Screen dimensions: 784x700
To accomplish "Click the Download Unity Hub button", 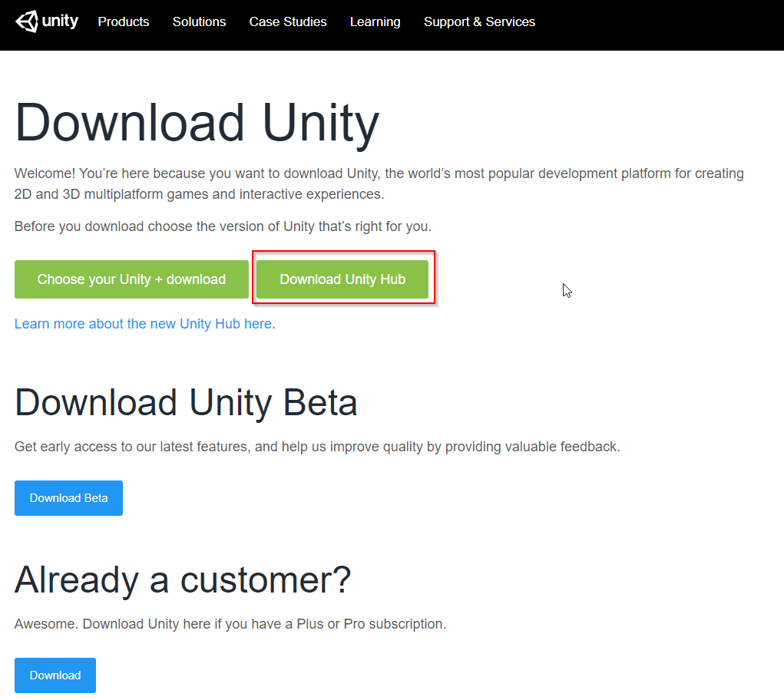I will (342, 279).
